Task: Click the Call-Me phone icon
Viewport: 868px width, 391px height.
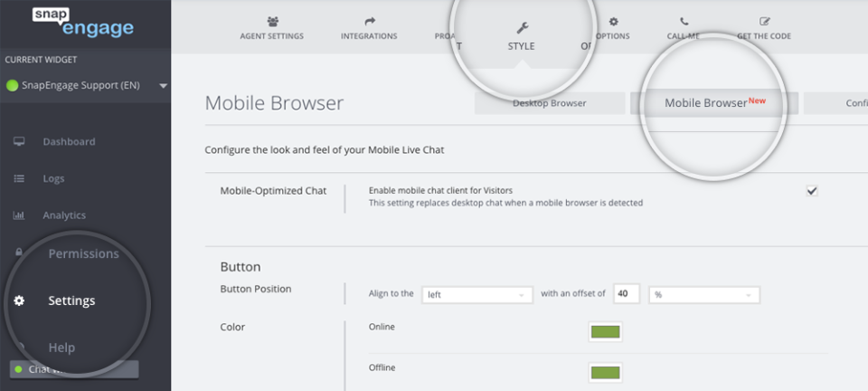Action: (684, 22)
